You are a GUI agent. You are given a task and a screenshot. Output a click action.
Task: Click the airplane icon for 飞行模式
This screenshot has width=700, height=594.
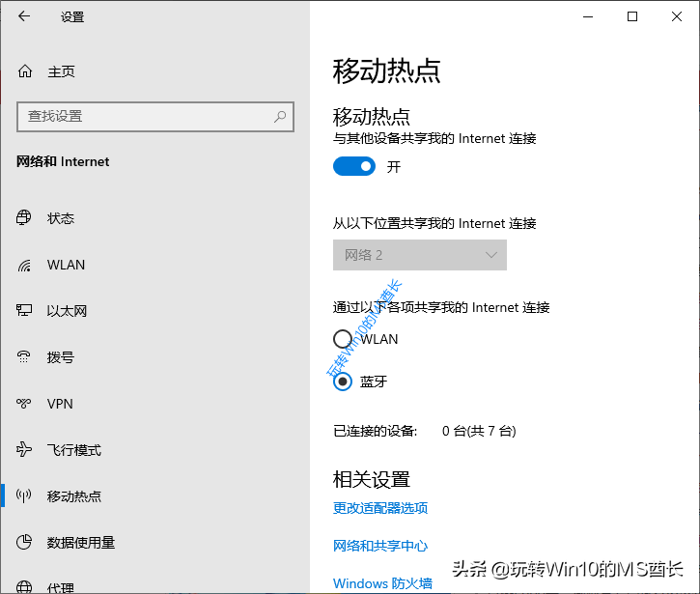24,449
